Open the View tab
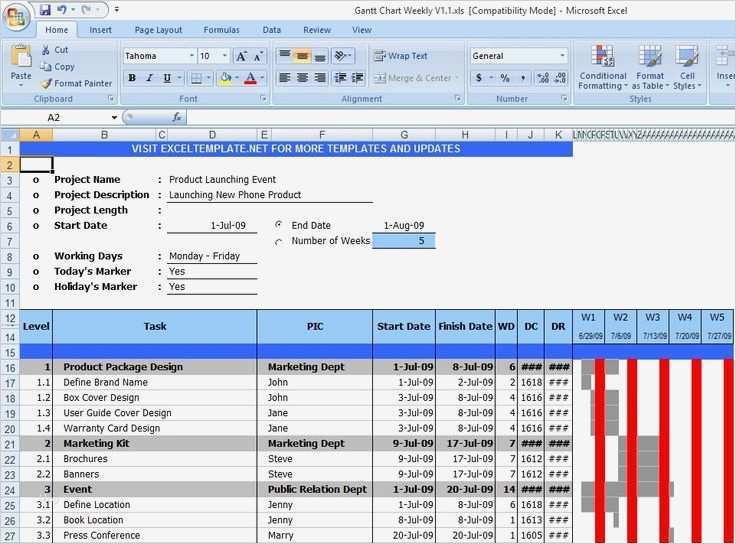 tap(361, 30)
